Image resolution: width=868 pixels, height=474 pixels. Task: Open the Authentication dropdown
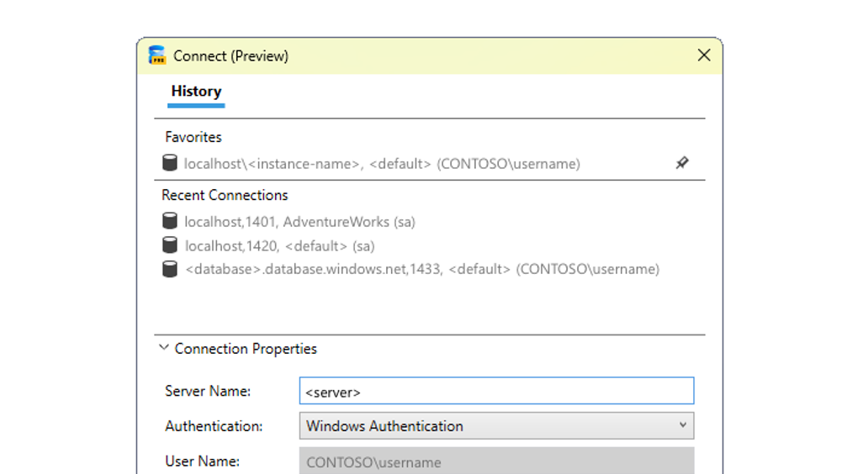tap(496, 426)
